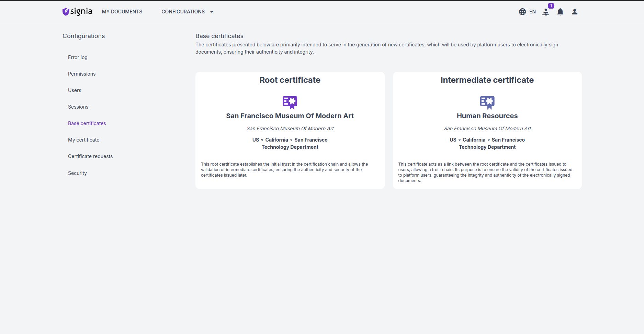The height and width of the screenshot is (334, 644).
Task: Open Security settings
Action: (x=77, y=173)
